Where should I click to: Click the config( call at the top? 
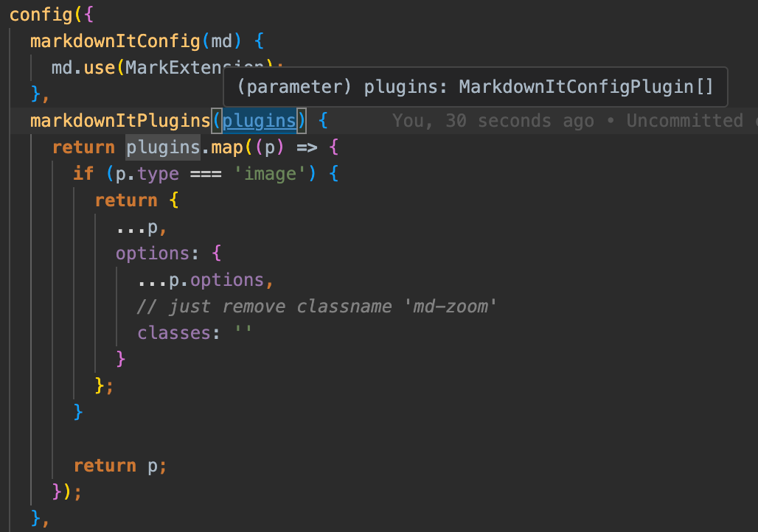click(x=41, y=14)
